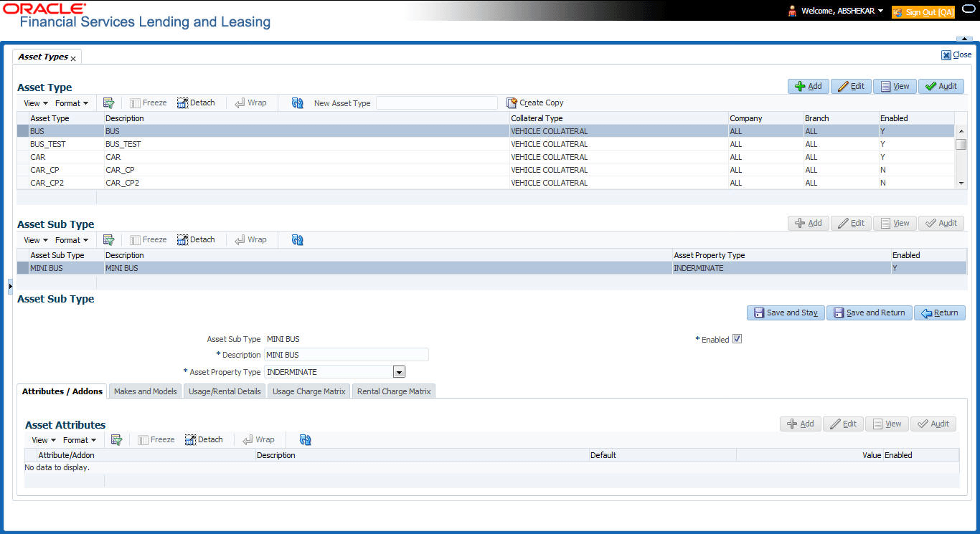Click the Save and Stay button
980x534 pixels.
[786, 313]
